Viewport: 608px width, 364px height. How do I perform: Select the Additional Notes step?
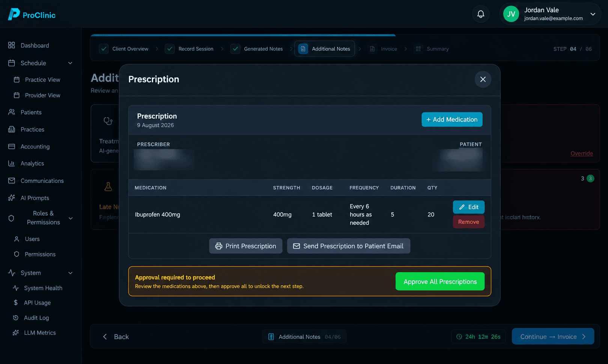point(325,49)
